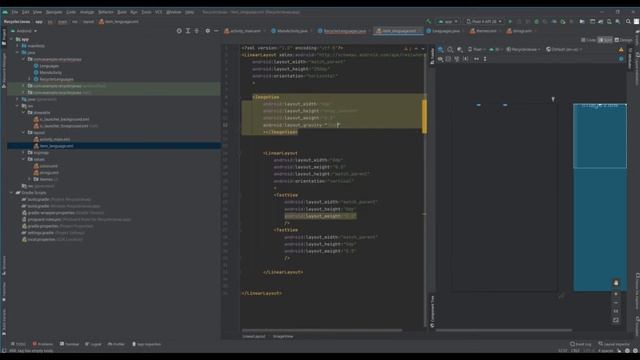Open the App Inspection tool window
Viewport: 640px width, 360px height.
[x=147, y=344]
